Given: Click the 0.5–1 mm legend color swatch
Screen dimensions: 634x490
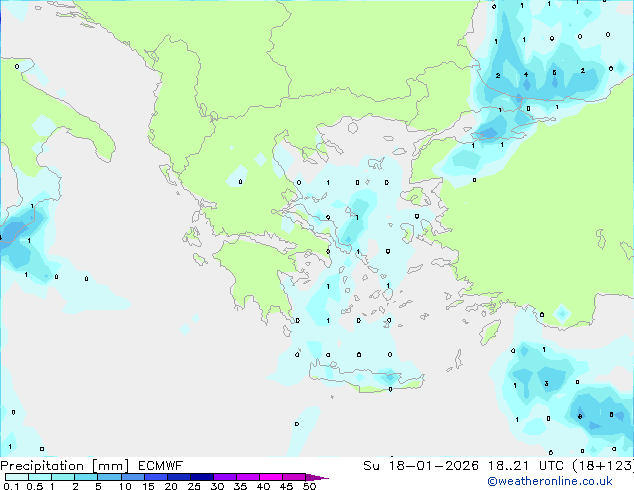Looking at the screenshot, I should point(40,477).
